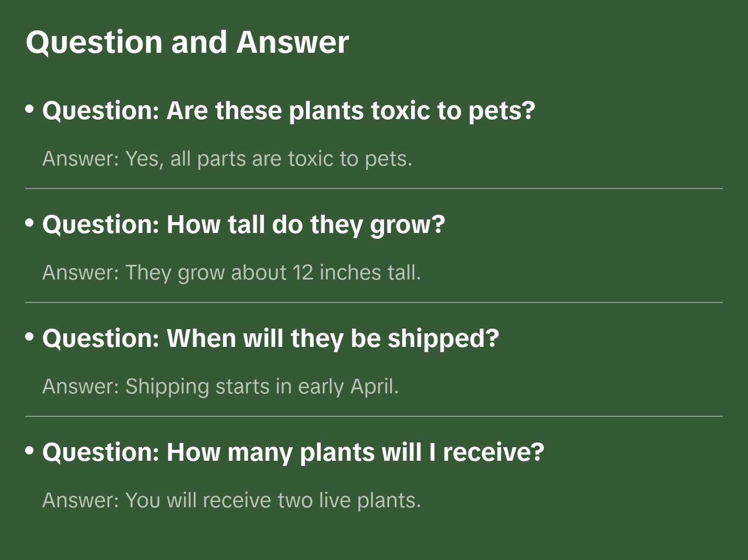748x560 pixels.
Task: Click the 'Answer:' label of the toxicity answer
Action: coord(81,159)
